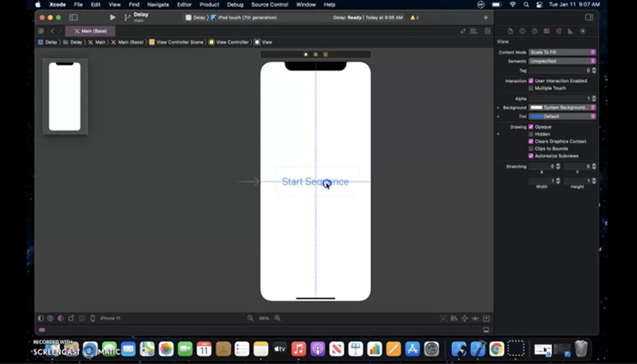Viewport: 637px width, 364px height.
Task: Check the Hidden drawing option
Action: pos(531,134)
